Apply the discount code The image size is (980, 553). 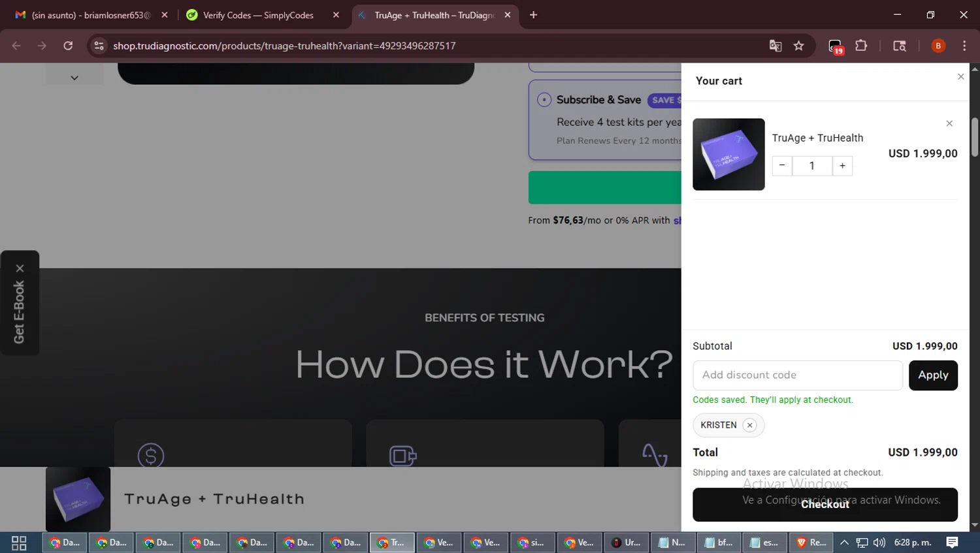933,375
